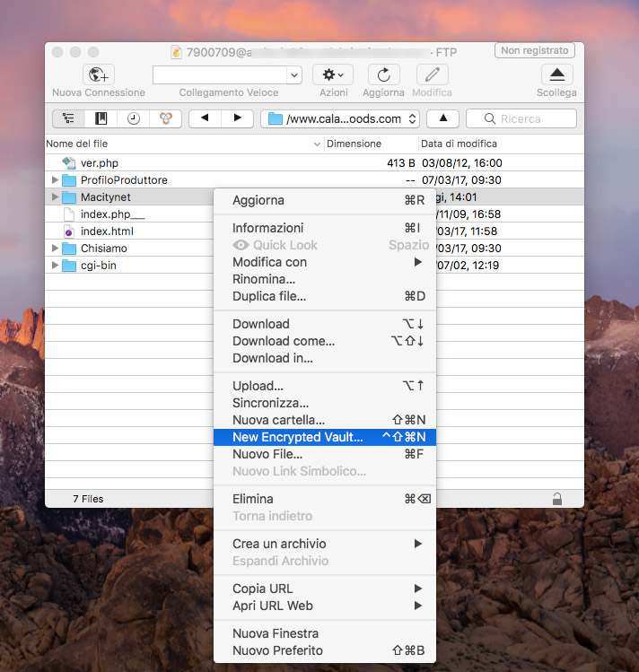Click the Chisiamo folder icon
The height and width of the screenshot is (672, 639).
[x=69, y=249]
